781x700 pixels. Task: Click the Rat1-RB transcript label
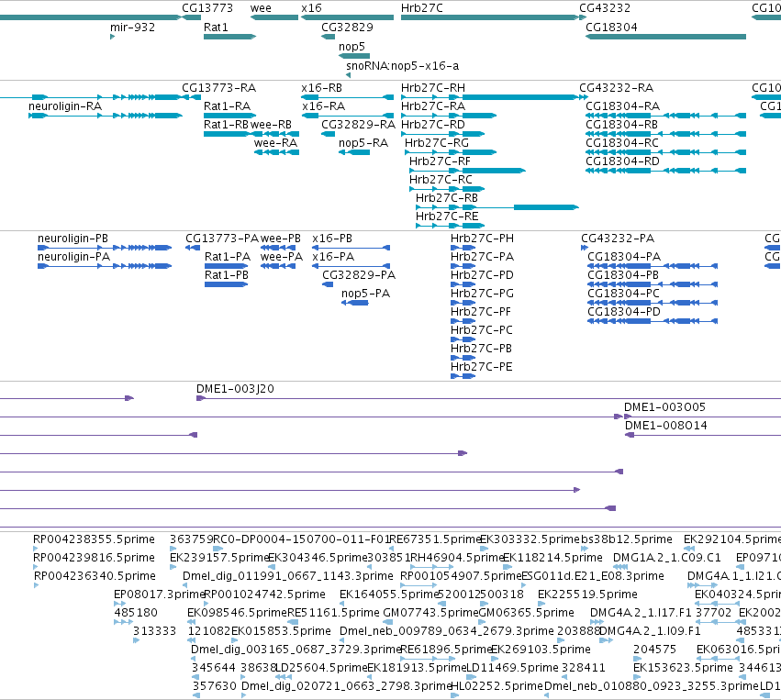pyautogui.click(x=226, y=125)
